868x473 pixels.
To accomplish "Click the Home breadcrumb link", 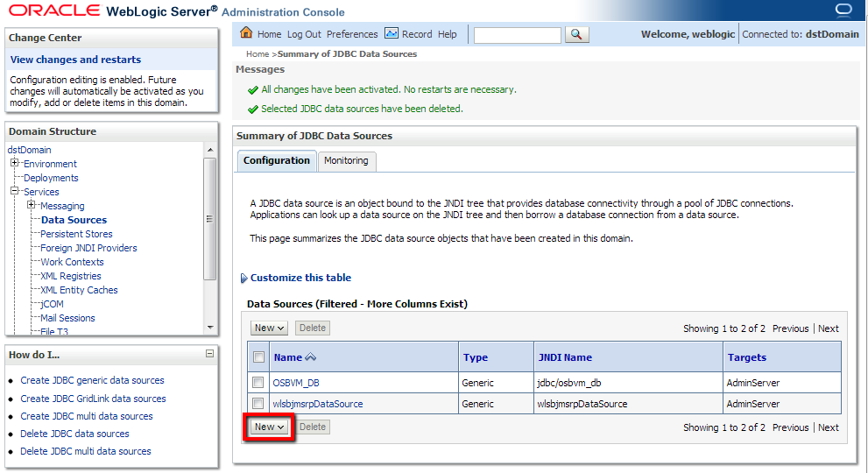I will pyautogui.click(x=258, y=54).
